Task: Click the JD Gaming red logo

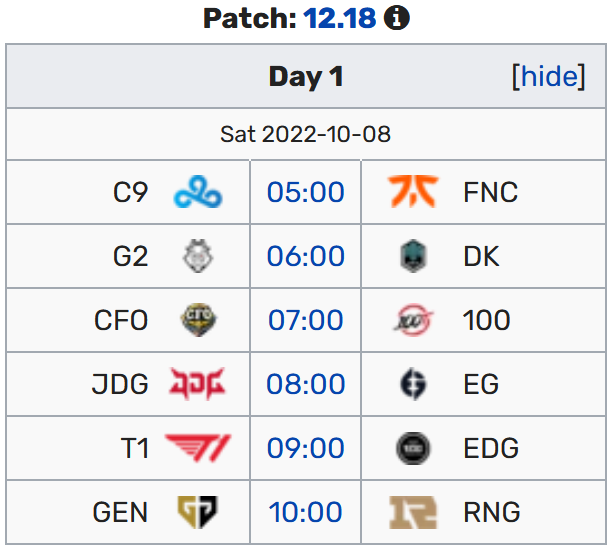Action: point(197,384)
